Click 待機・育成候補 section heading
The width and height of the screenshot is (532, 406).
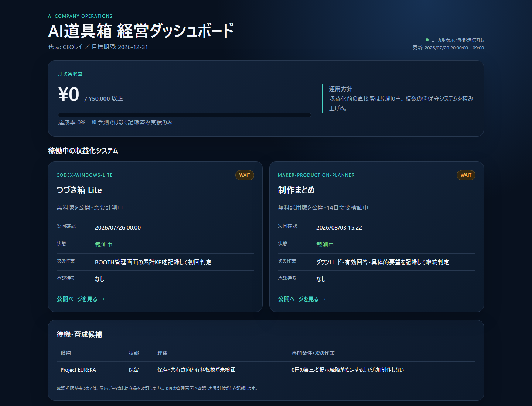(x=79, y=334)
